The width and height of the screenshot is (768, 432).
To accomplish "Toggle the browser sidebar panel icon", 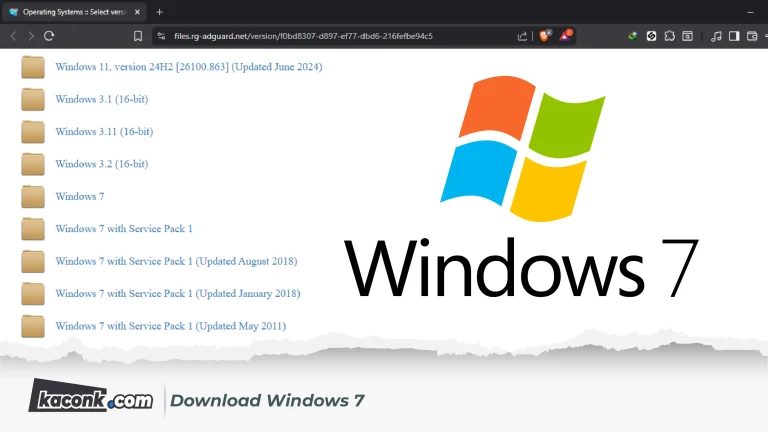I will coord(734,36).
